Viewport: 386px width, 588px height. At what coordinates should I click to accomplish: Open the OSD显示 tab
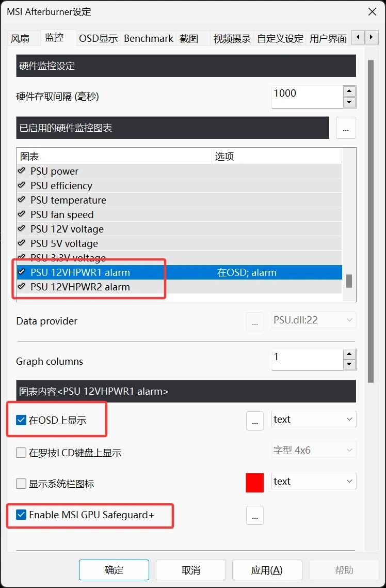tap(99, 38)
